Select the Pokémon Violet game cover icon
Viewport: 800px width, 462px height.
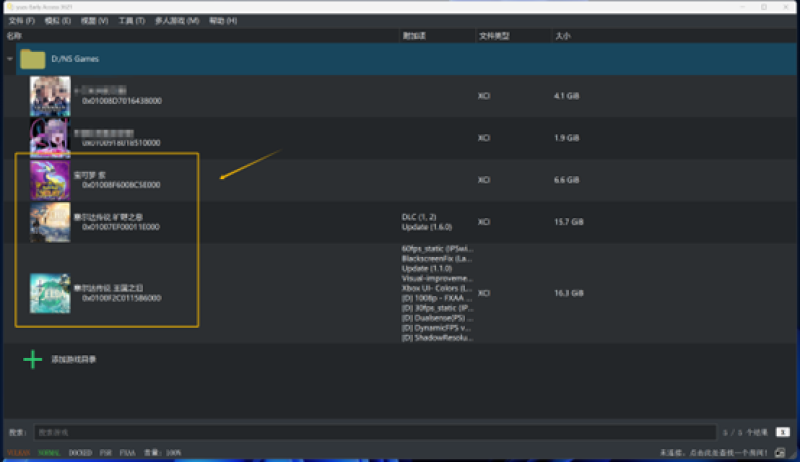[50, 180]
